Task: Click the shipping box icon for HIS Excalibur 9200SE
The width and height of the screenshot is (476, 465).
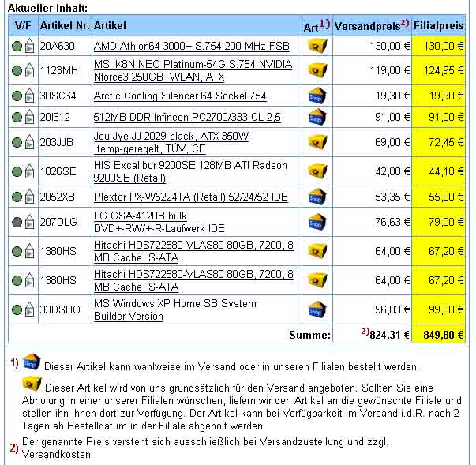Action: point(317,171)
